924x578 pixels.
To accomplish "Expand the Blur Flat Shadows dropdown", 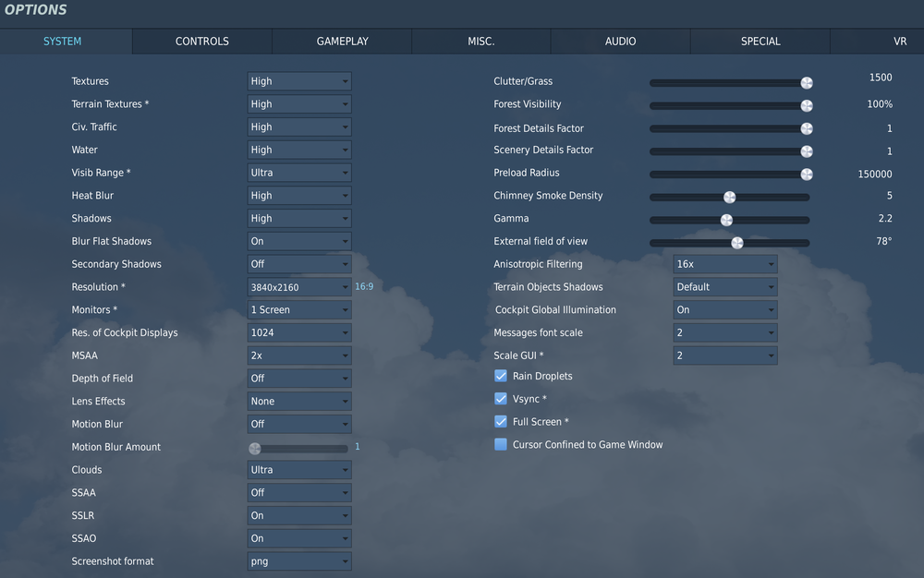I will [299, 241].
